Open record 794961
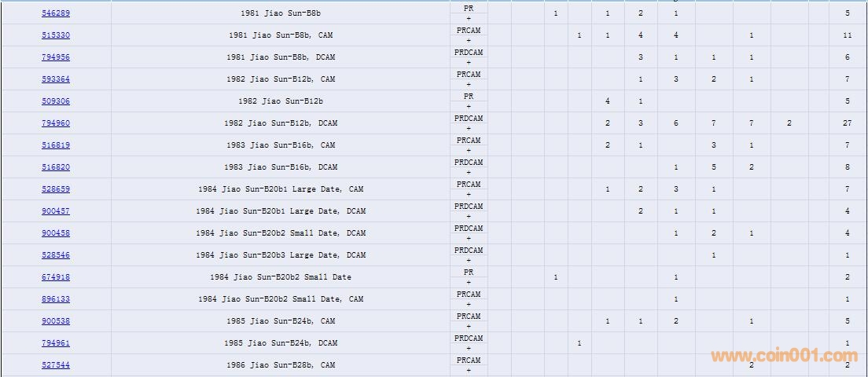The image size is (868, 377). [56, 343]
